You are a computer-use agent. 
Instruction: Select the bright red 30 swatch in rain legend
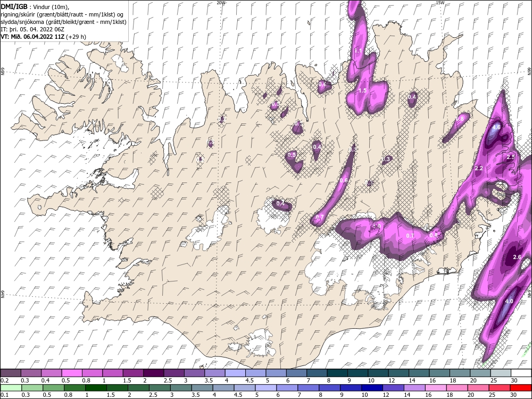(x=521, y=388)
